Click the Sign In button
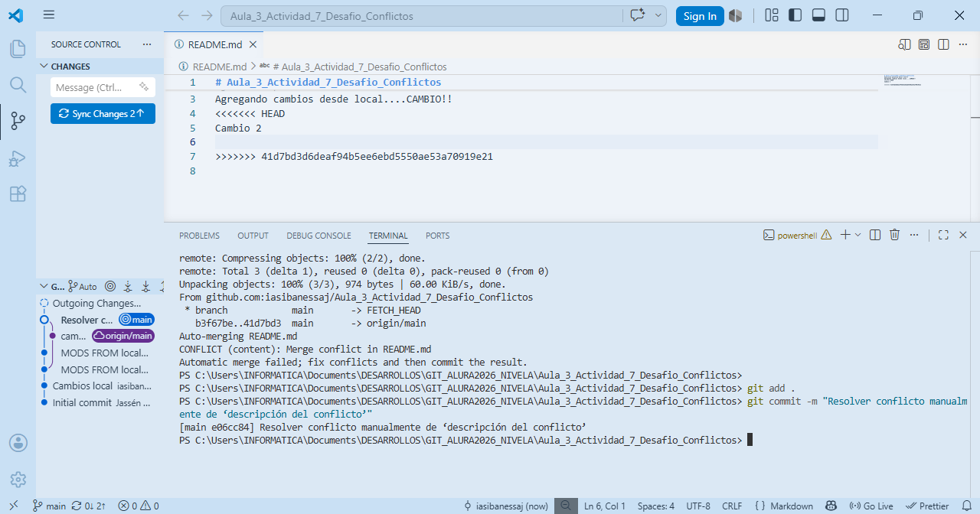Screen dimensions: 980x514 pyautogui.click(x=700, y=16)
